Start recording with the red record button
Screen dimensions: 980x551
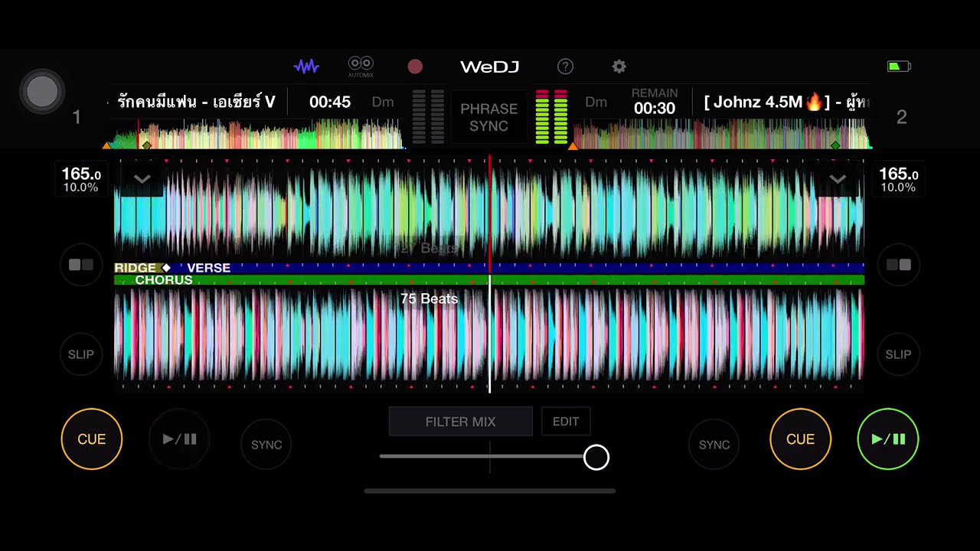415,67
